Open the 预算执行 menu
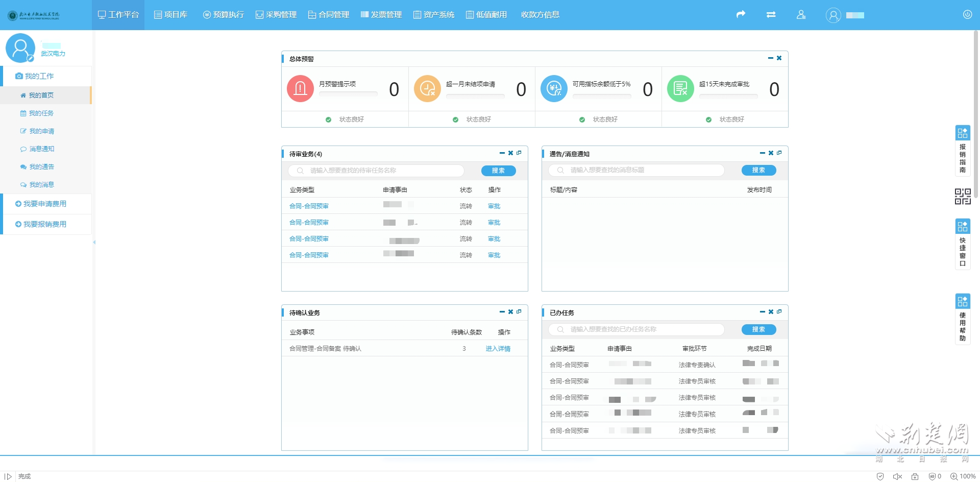Image resolution: width=980 pixels, height=482 pixels. pyautogui.click(x=224, y=15)
